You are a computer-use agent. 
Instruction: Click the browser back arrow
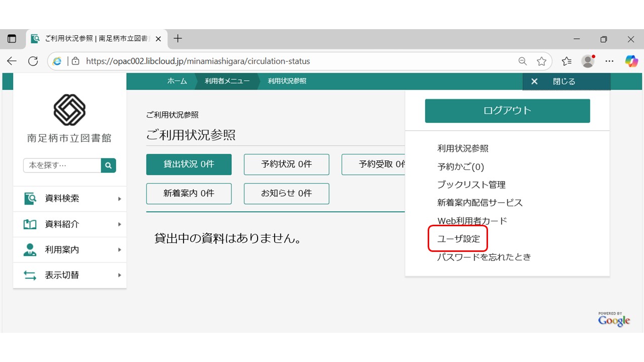[12, 61]
